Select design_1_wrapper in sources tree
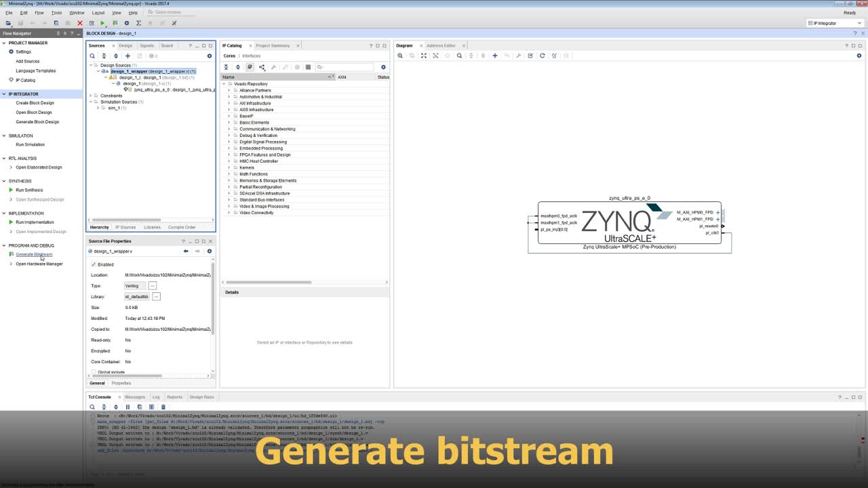The image size is (868, 488). [x=153, y=71]
